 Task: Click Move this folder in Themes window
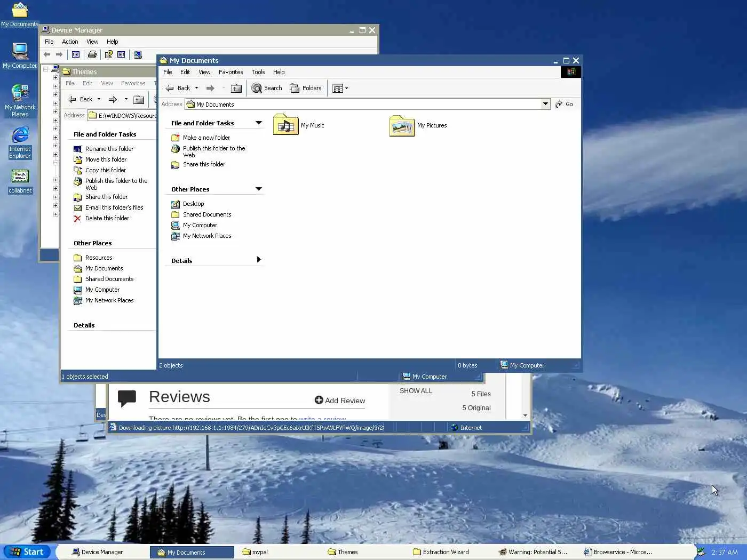100,159
